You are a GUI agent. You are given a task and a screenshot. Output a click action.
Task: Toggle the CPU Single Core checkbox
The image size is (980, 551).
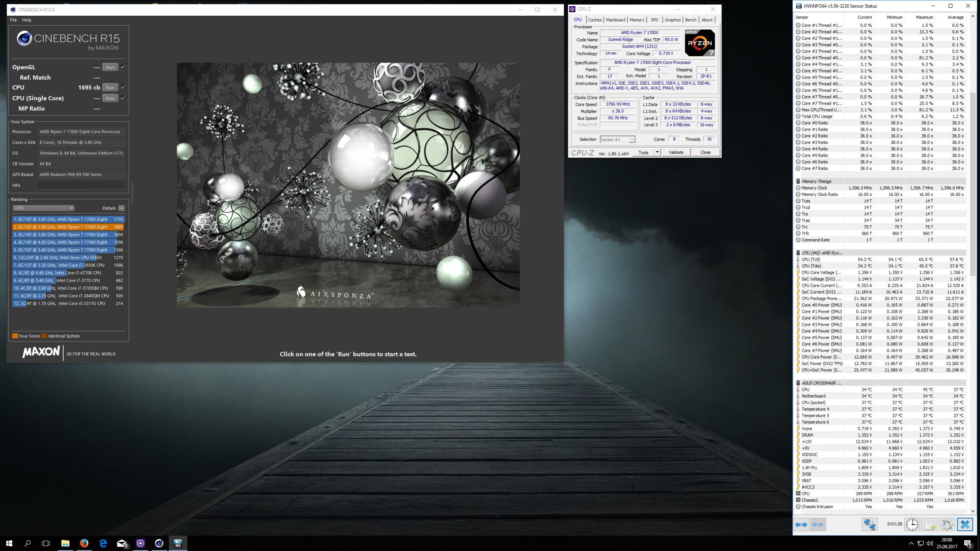(x=123, y=98)
